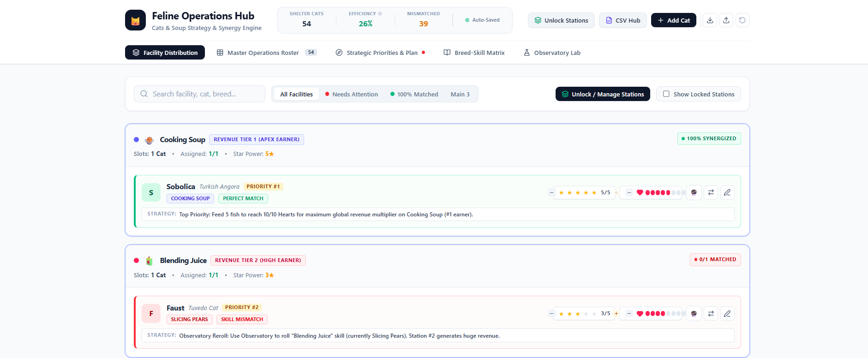
Task: Click the orange cat app logo
Action: (x=135, y=20)
